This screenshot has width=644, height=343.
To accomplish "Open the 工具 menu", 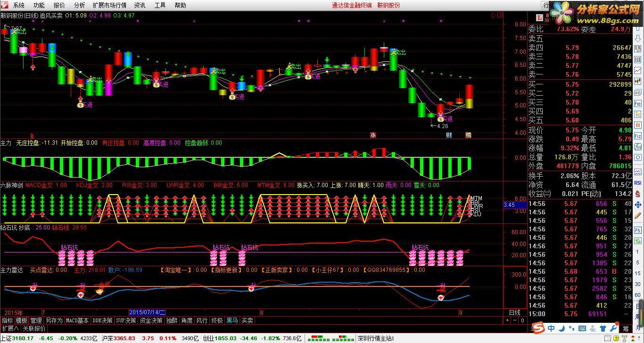I will 160,5.
